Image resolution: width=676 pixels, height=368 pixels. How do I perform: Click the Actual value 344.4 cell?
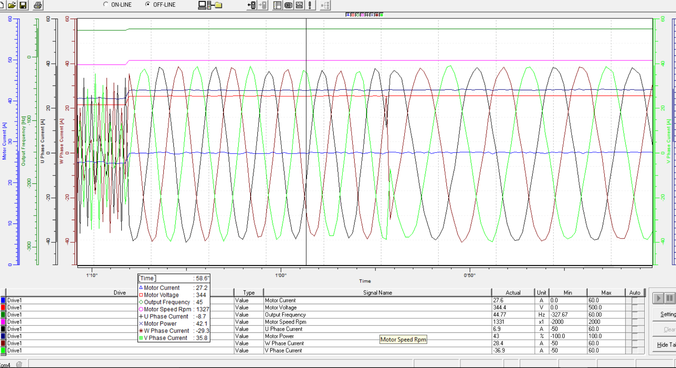[513, 308]
